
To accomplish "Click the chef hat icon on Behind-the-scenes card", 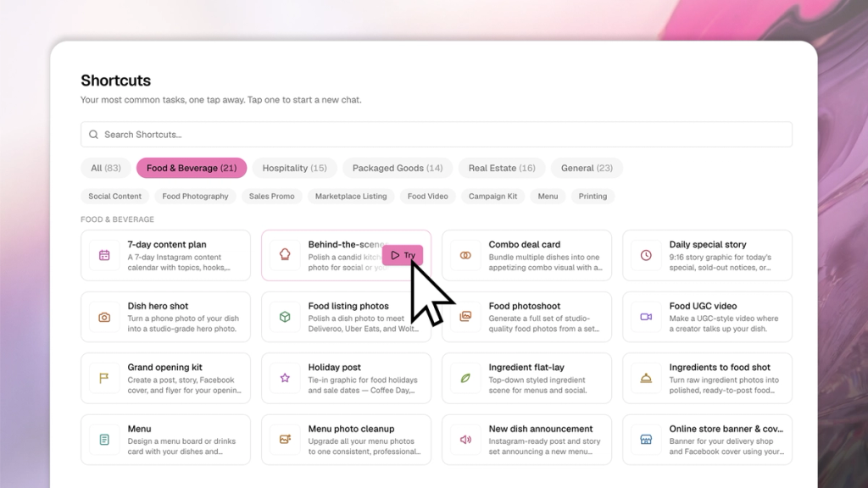I will click(x=285, y=255).
